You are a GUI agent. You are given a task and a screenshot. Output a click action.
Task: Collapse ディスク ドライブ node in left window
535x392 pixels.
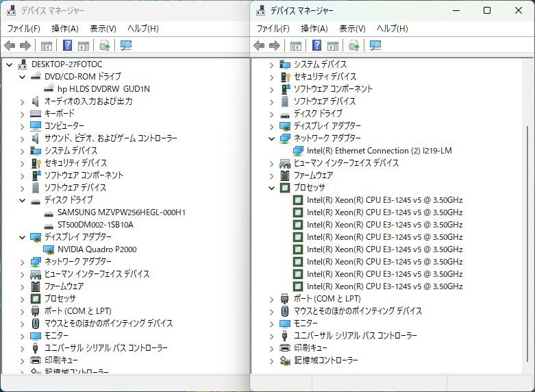[22, 200]
